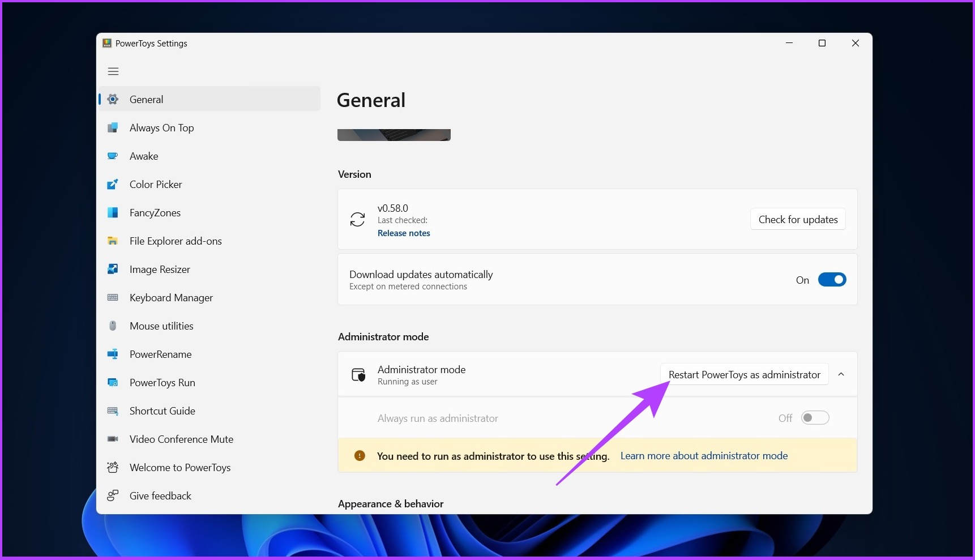Turn off Download updates automatically toggle

tap(832, 280)
